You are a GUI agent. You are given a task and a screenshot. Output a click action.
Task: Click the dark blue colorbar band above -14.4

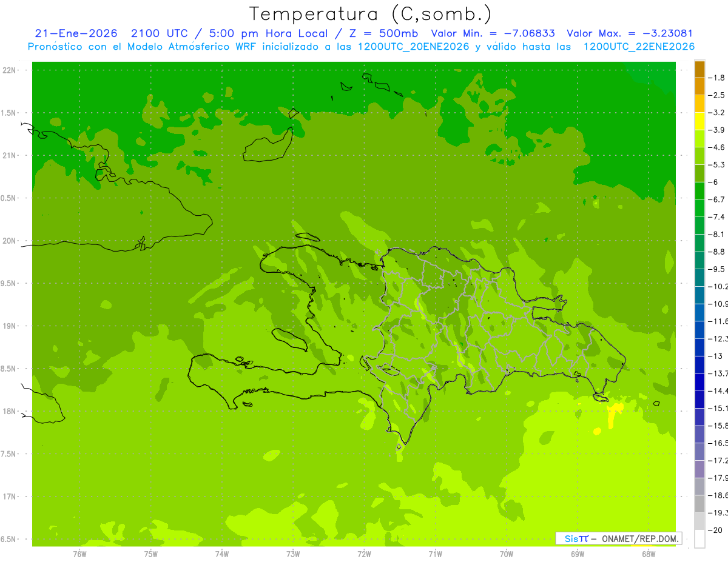[x=699, y=382]
